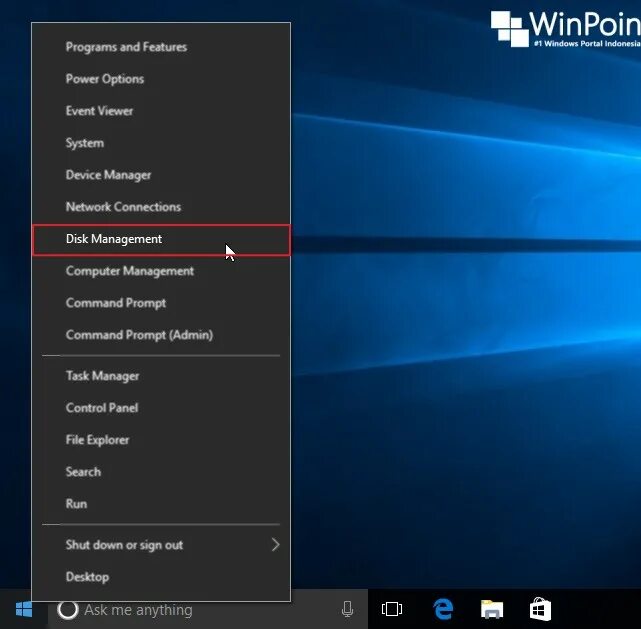Screen dimensions: 641x629
Task: Launch Command Prompt (non-admin)
Action: (161, 303)
